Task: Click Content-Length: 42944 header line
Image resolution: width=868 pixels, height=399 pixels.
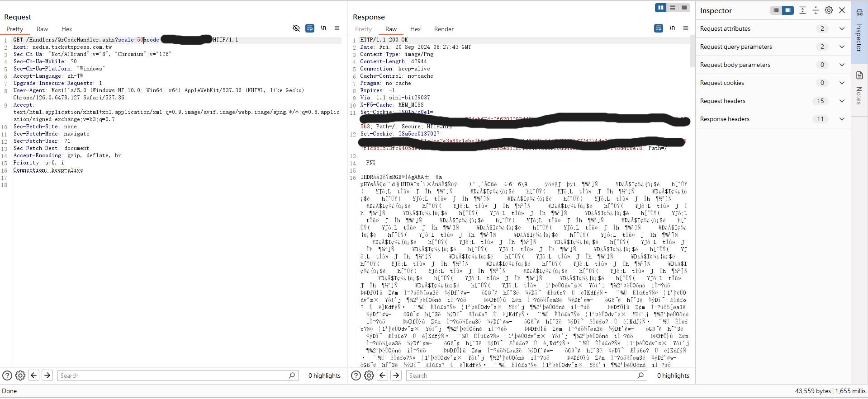Action: coord(394,61)
